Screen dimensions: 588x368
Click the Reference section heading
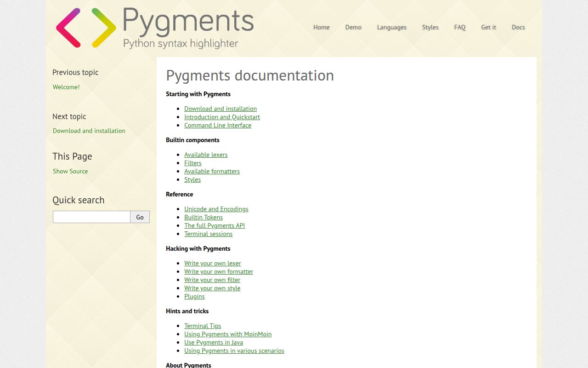[180, 194]
